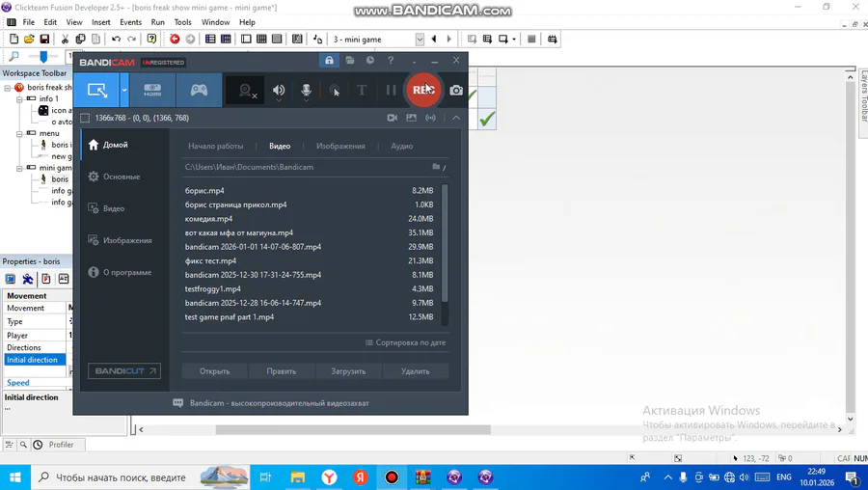Image resolution: width=868 pixels, height=490 pixels.
Task: Toggle mouse cursor effects in Bandicam
Action: [334, 91]
